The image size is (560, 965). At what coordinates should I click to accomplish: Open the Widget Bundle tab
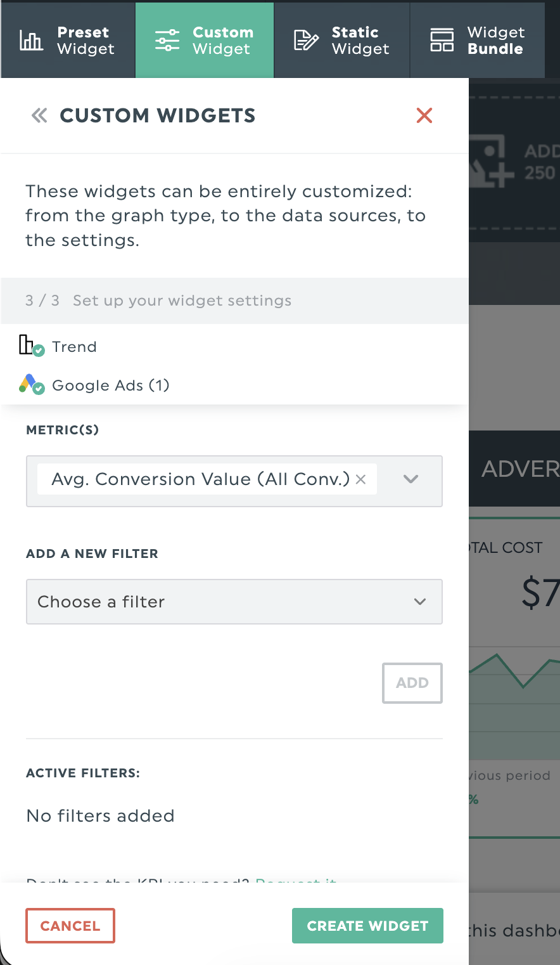click(478, 41)
